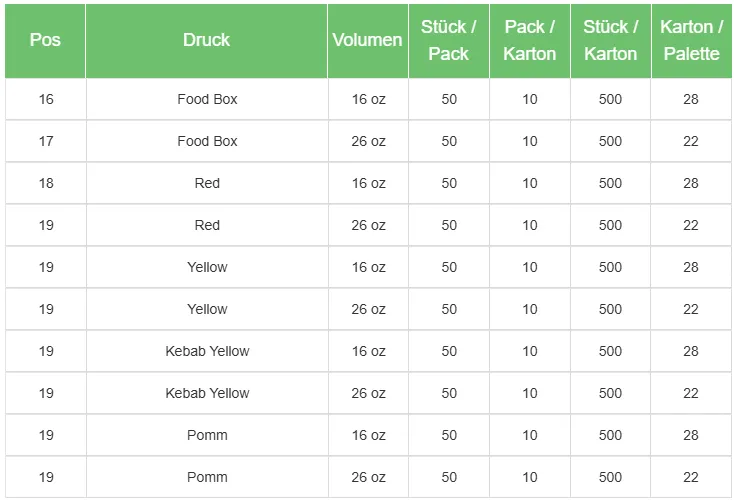Click the Pomm 16 oz Druck cell
The height and width of the screenshot is (501, 734).
pyautogui.click(x=207, y=435)
